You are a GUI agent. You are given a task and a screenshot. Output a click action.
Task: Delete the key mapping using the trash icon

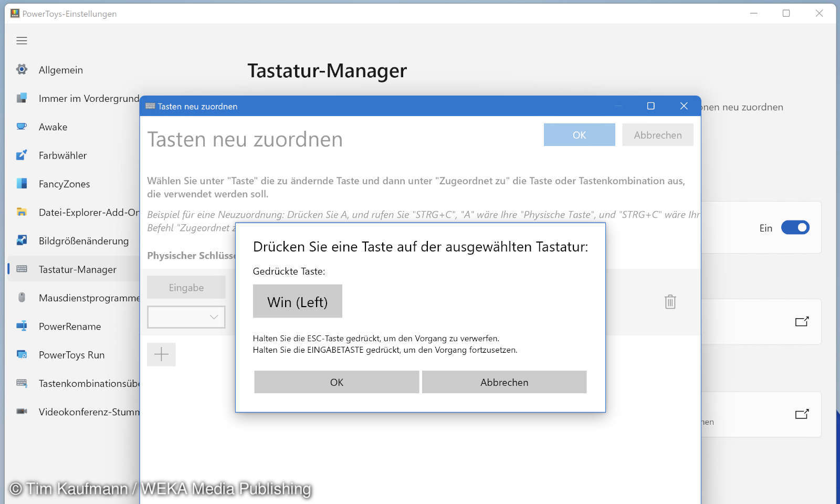click(x=669, y=302)
